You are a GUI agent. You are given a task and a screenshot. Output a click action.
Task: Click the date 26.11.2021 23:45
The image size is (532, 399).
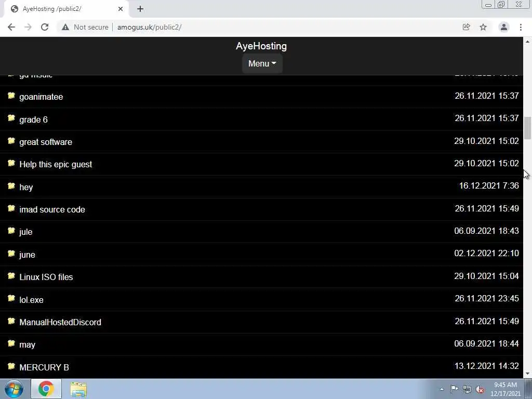486,298
